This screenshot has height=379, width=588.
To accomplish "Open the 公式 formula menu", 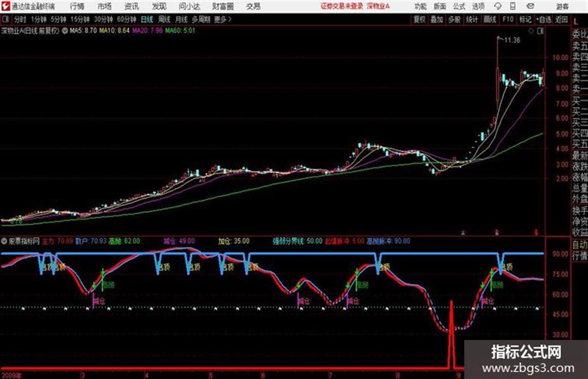I will pyautogui.click(x=459, y=6).
